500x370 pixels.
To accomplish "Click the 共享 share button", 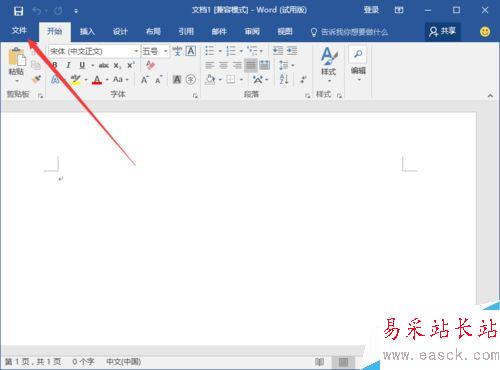I will tap(442, 31).
